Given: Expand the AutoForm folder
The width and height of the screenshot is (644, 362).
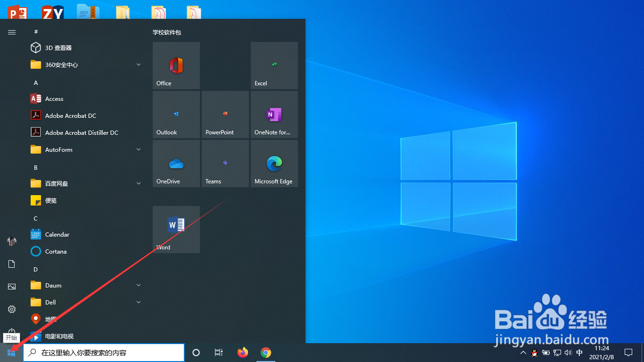Looking at the screenshot, I should 86,149.
